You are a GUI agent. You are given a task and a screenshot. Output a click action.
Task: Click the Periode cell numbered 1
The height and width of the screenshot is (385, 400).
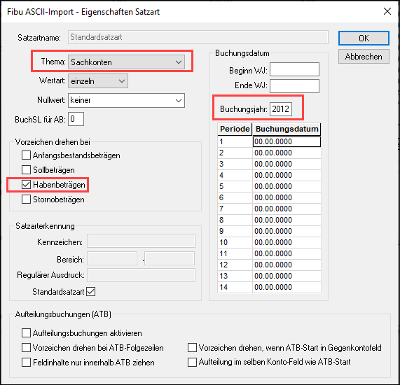coord(235,141)
